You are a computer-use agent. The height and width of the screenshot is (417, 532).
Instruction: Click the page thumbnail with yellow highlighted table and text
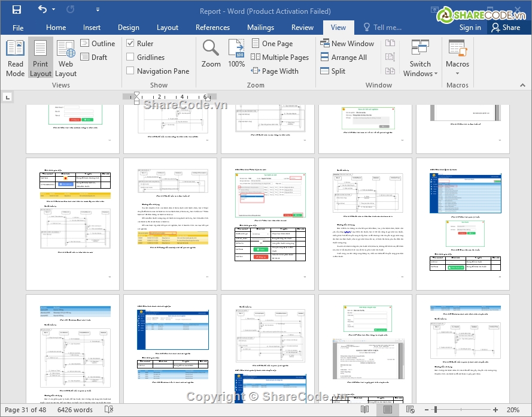pos(170,224)
